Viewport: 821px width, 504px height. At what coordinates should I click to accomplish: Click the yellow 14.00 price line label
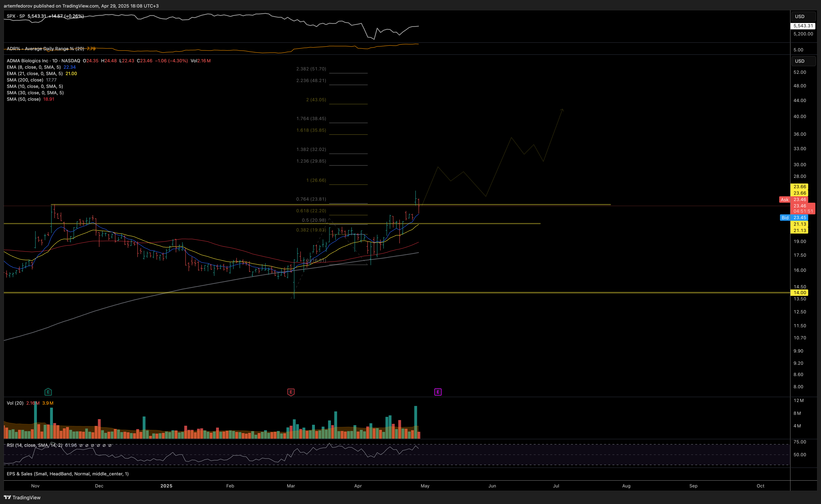click(x=799, y=292)
